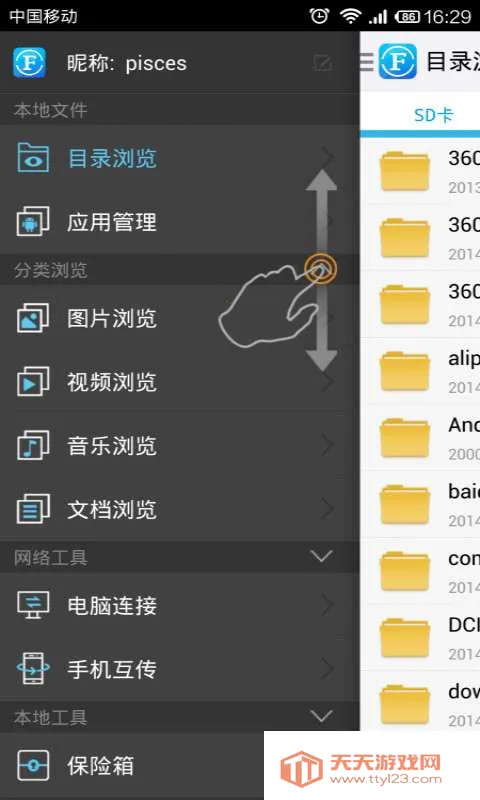Open 音乐浏览 music browse icon
The height and width of the screenshot is (800, 480).
click(x=33, y=445)
